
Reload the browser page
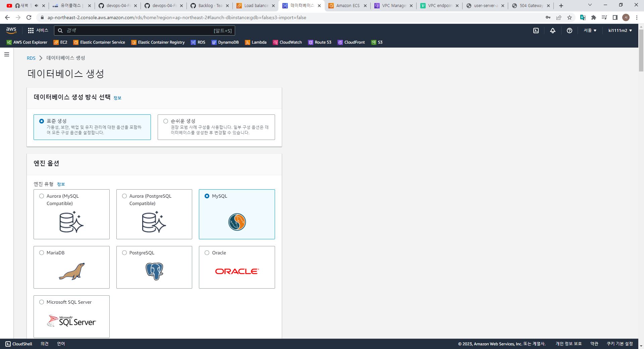click(x=29, y=17)
